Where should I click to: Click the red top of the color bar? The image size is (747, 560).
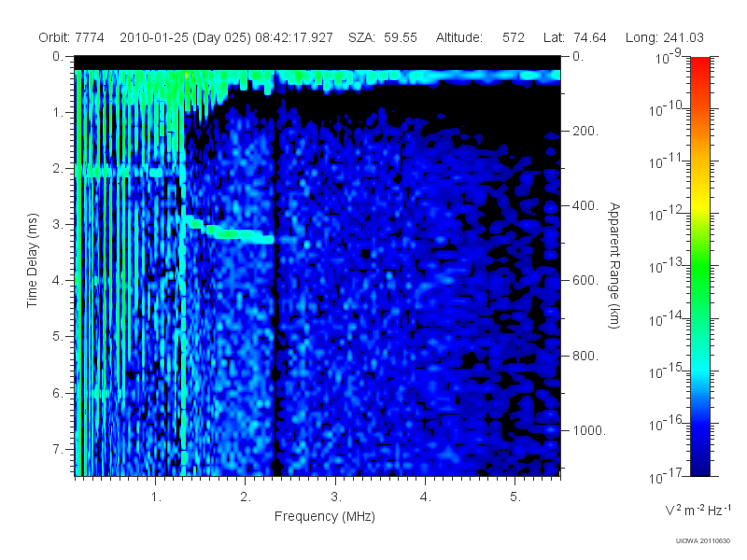coord(699,64)
